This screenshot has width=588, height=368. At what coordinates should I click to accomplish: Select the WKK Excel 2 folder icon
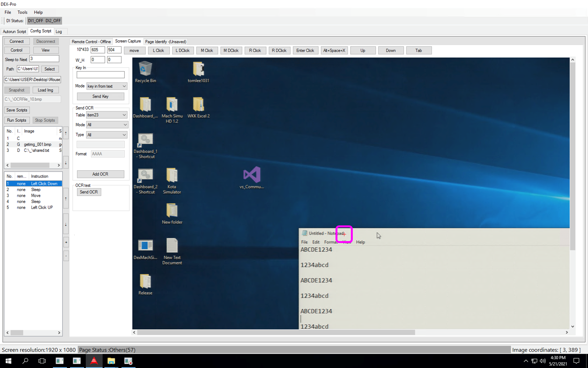tap(198, 105)
